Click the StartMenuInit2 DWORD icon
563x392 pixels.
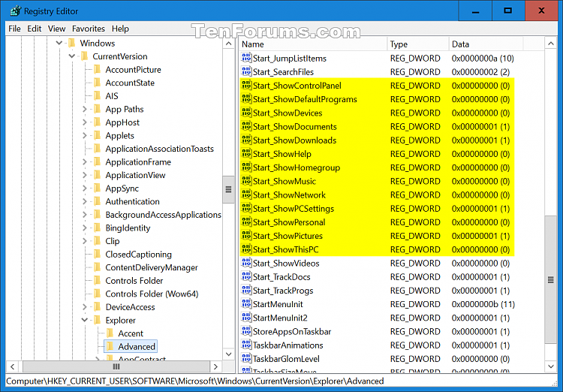pos(246,317)
